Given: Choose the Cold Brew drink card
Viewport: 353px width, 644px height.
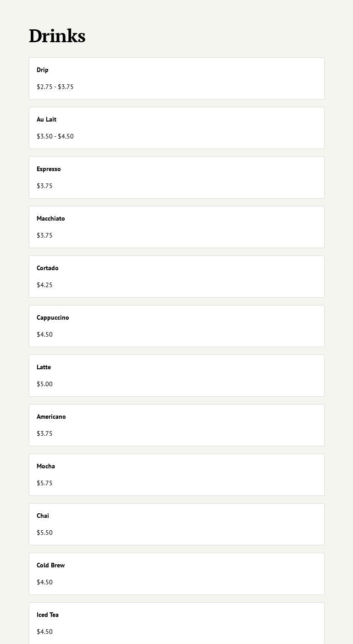Looking at the screenshot, I should click(176, 574).
